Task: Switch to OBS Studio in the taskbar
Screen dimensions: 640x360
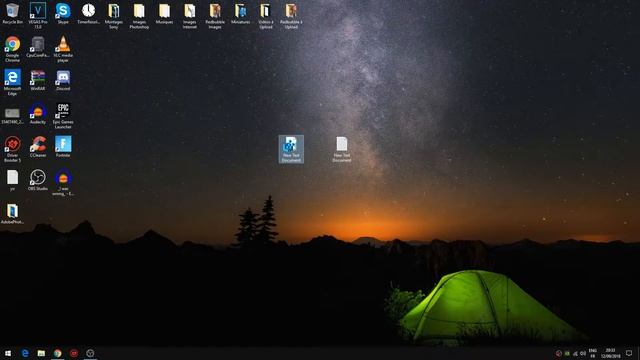Action: coord(90,353)
